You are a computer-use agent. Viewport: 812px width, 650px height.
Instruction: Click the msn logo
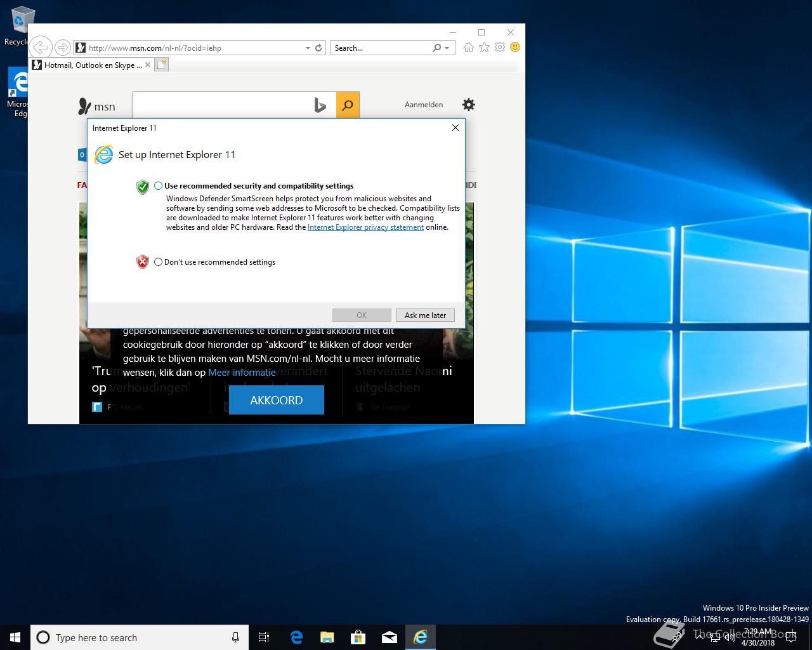(97, 106)
